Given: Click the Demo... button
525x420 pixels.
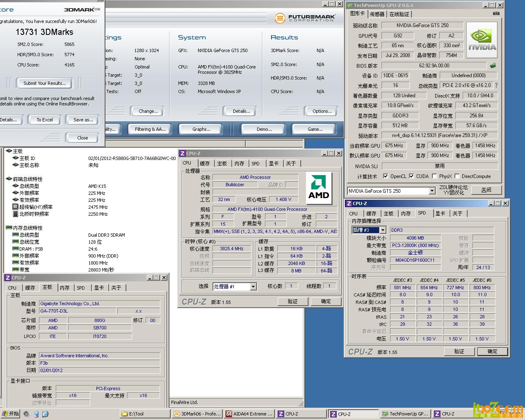Looking at the screenshot, I should [264, 129].
